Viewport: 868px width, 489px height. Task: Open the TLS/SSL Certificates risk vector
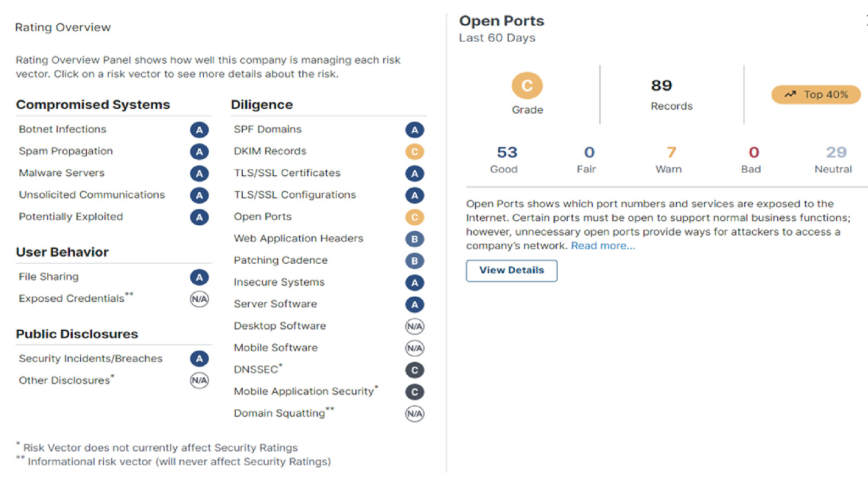pyautogui.click(x=287, y=173)
